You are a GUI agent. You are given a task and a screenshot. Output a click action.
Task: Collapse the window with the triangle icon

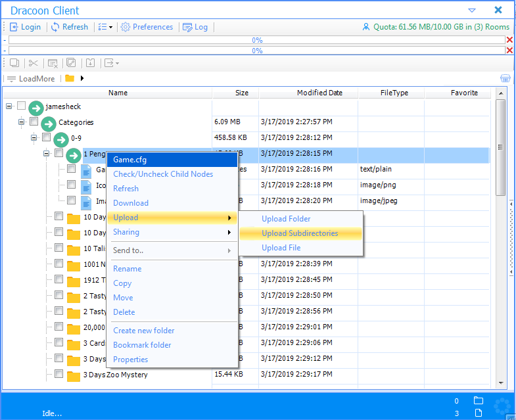(472, 11)
